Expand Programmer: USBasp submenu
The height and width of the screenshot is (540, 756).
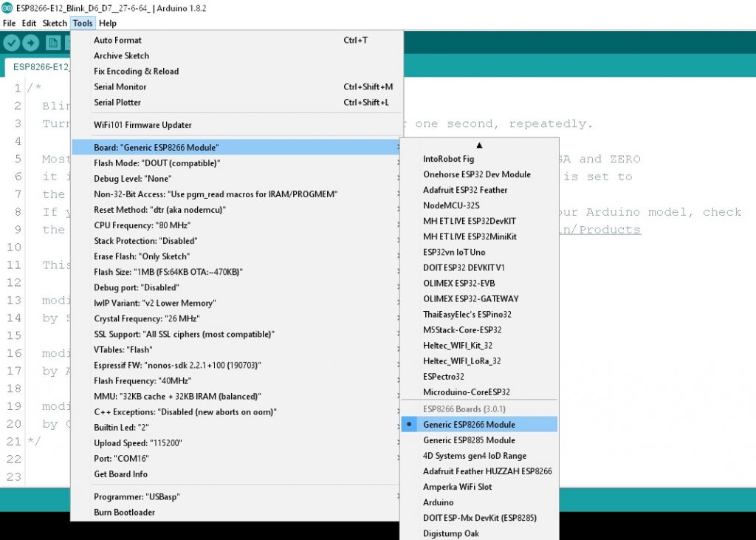coord(236,496)
